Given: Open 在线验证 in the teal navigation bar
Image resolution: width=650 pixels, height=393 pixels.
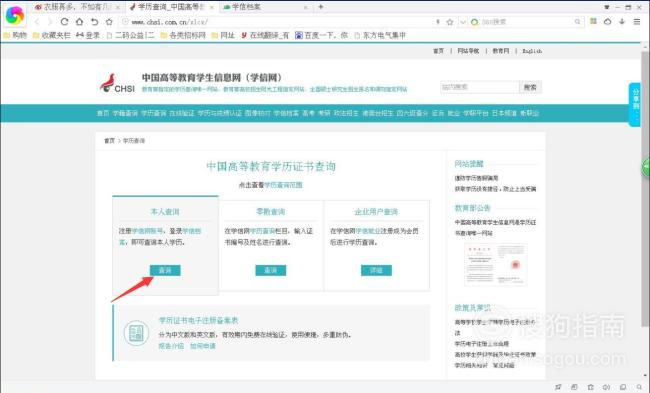Looking at the screenshot, I should click(182, 113).
